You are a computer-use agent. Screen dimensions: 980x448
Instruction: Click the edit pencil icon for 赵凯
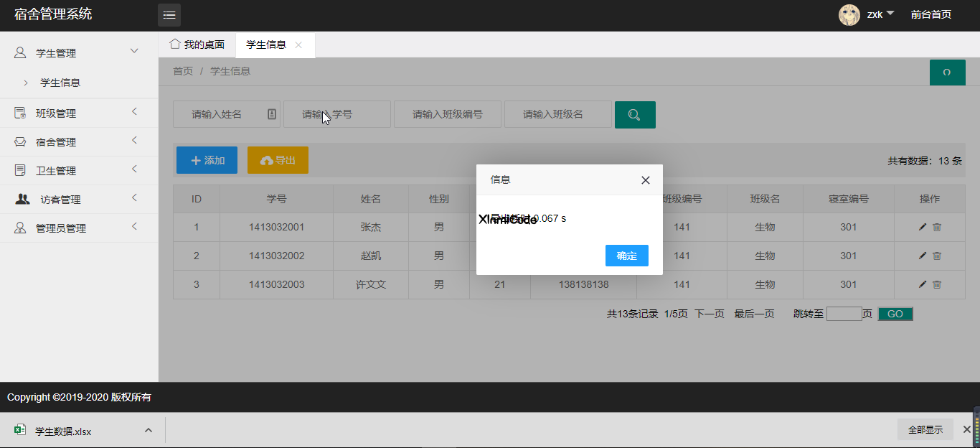(922, 256)
